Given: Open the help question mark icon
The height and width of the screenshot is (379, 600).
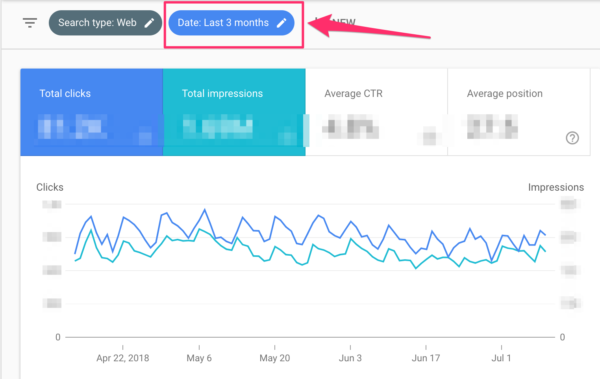Looking at the screenshot, I should (572, 138).
